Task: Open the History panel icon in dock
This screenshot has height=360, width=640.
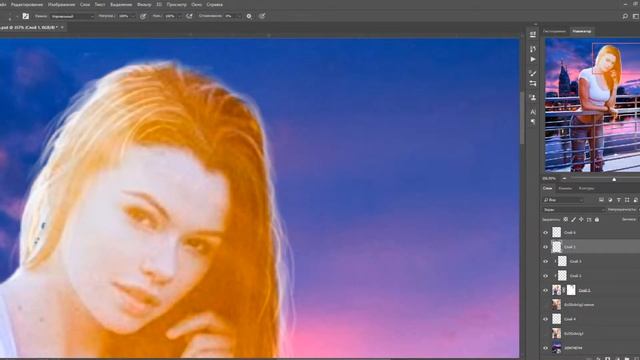Action: click(533, 49)
